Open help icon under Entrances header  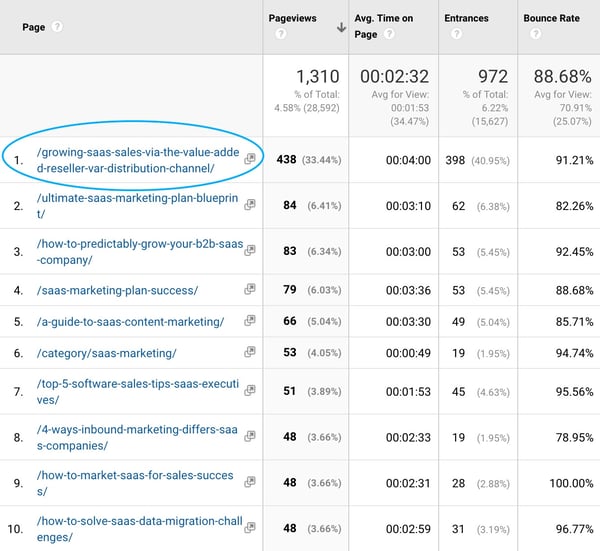(x=456, y=34)
